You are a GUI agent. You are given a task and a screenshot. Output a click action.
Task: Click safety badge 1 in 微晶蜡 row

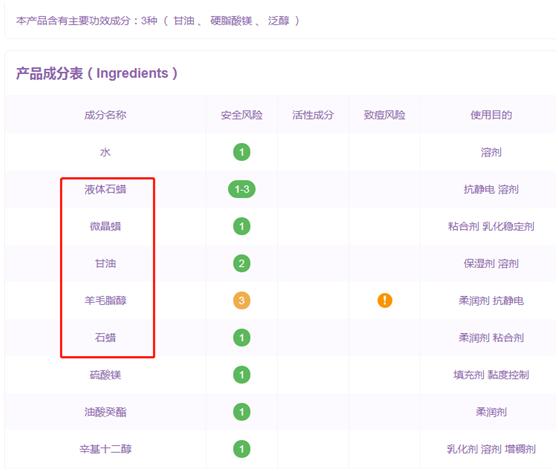[x=242, y=226]
